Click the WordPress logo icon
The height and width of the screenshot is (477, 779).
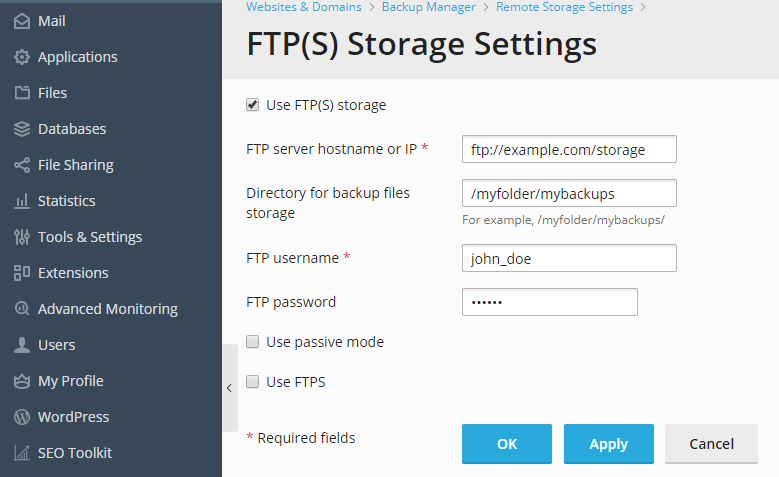coord(22,417)
